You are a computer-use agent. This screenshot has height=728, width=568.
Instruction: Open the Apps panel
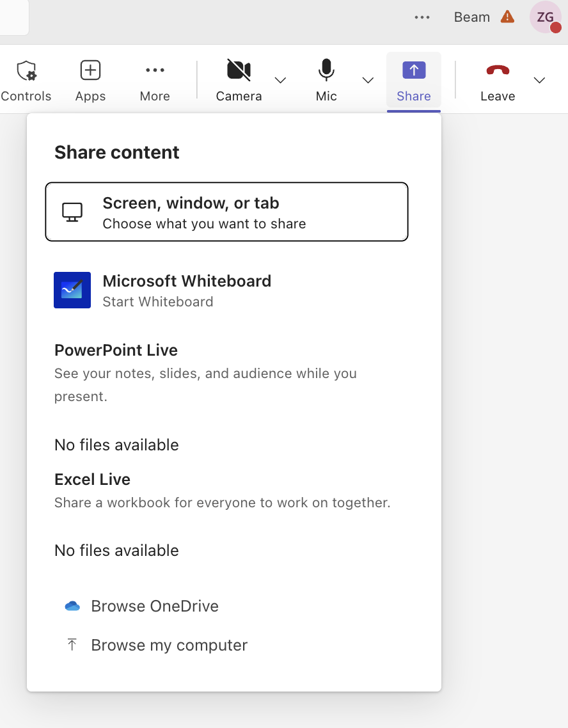(x=90, y=79)
